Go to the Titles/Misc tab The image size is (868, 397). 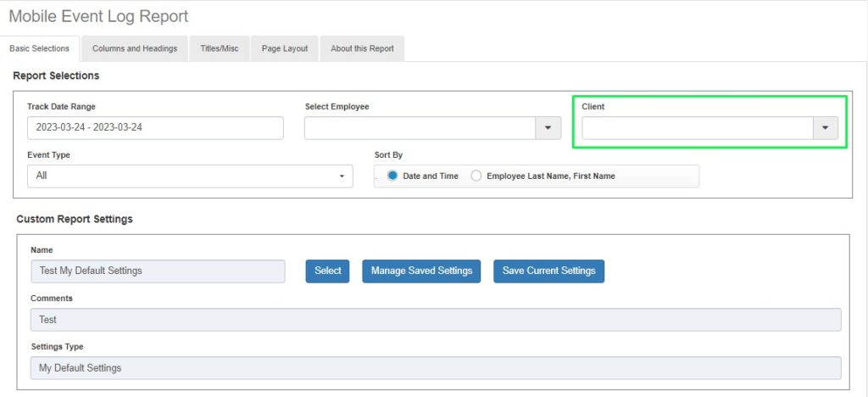click(x=219, y=48)
